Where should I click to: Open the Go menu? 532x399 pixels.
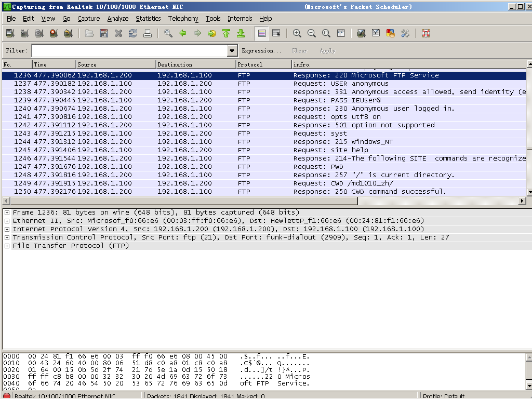[x=66, y=19]
